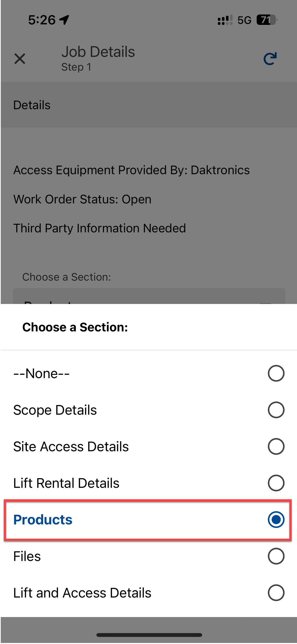Tap the Products option text
This screenshot has width=297, height=644.
click(x=43, y=520)
